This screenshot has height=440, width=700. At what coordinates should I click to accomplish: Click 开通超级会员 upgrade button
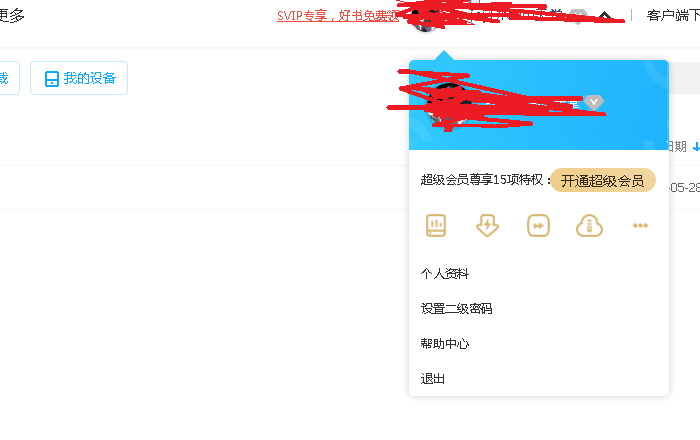(x=603, y=180)
